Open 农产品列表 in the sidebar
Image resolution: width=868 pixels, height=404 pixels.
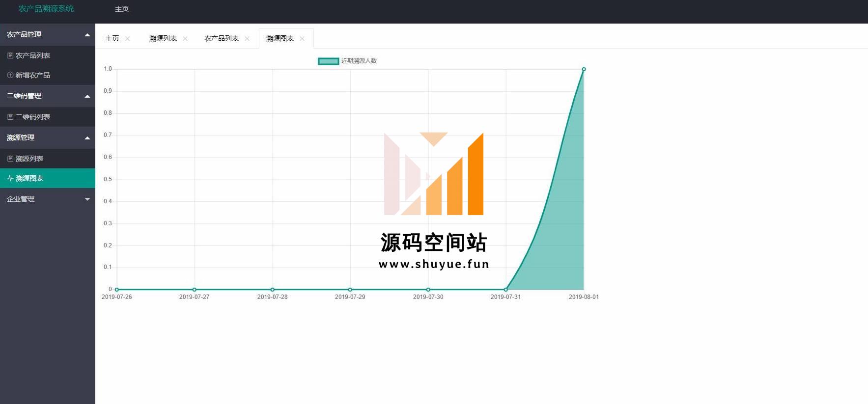(x=48, y=55)
